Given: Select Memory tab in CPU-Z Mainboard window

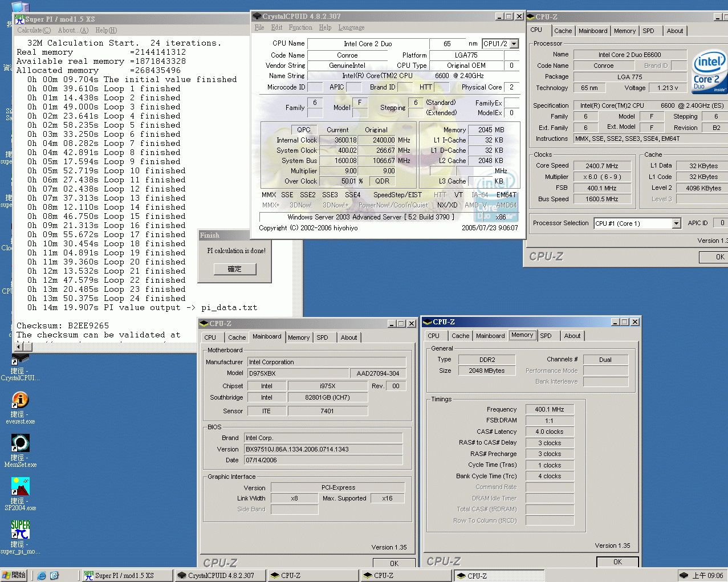Looking at the screenshot, I should 299,337.
